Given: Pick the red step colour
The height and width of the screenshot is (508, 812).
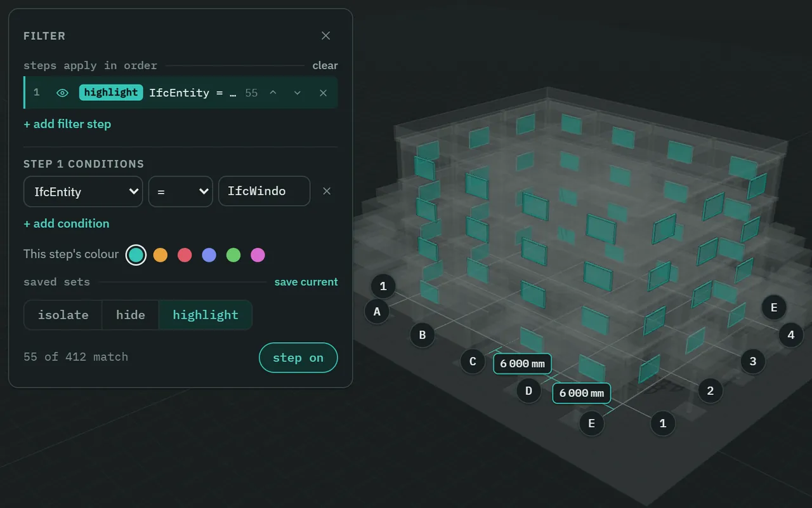Looking at the screenshot, I should (185, 255).
